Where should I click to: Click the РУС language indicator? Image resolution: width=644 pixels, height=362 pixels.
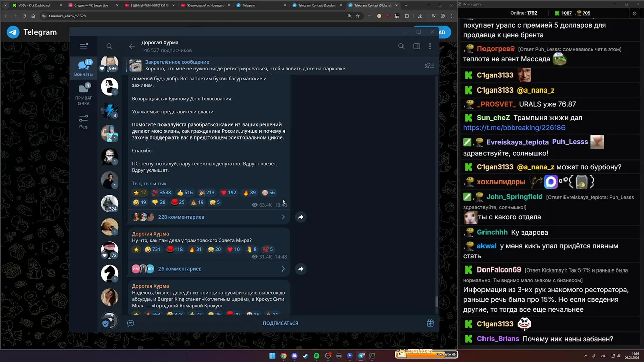(603, 356)
